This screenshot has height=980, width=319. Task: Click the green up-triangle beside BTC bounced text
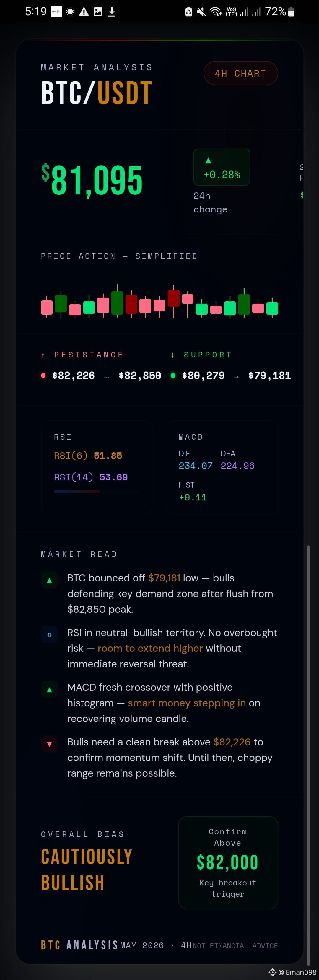(x=49, y=580)
